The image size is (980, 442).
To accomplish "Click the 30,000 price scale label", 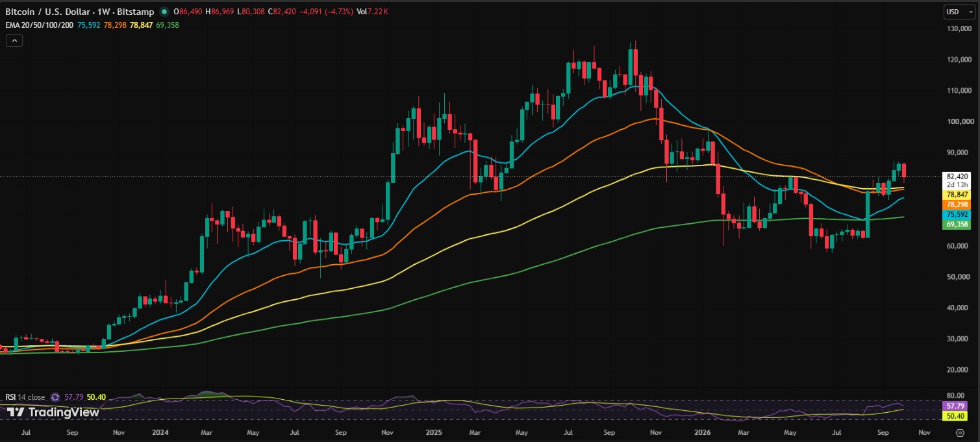I will pyautogui.click(x=959, y=339).
